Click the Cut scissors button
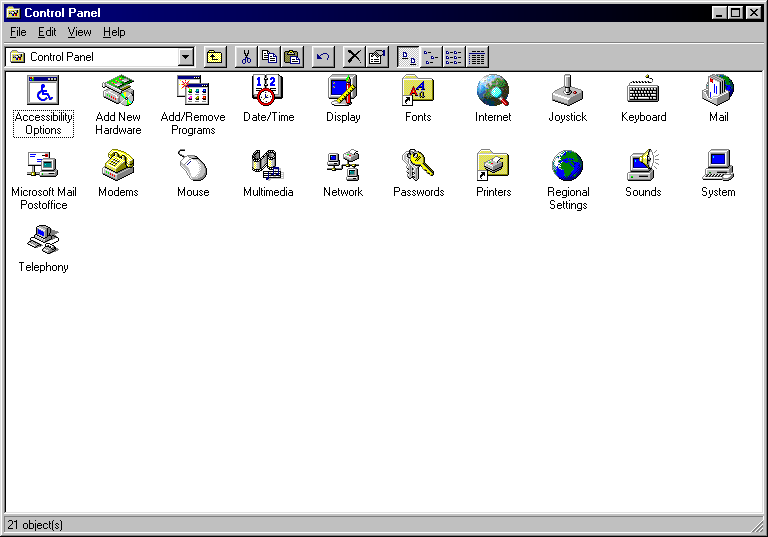The height and width of the screenshot is (537, 768). point(246,57)
